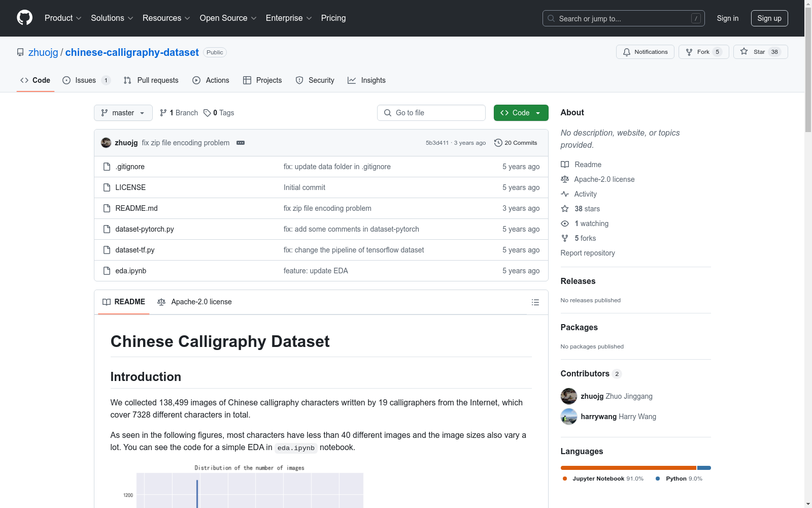Screen dimensions: 812x508
Task: View the 1 Branch list
Action: point(179,113)
